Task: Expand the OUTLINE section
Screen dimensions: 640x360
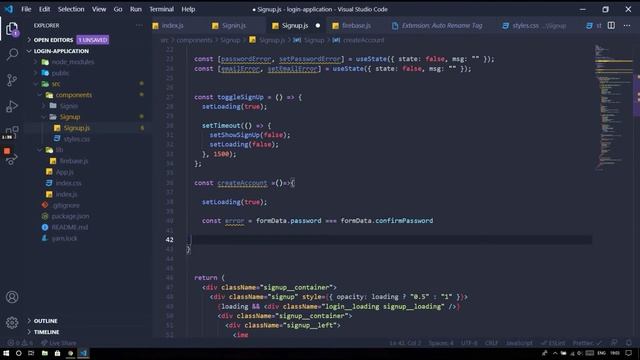Action: tap(45, 321)
